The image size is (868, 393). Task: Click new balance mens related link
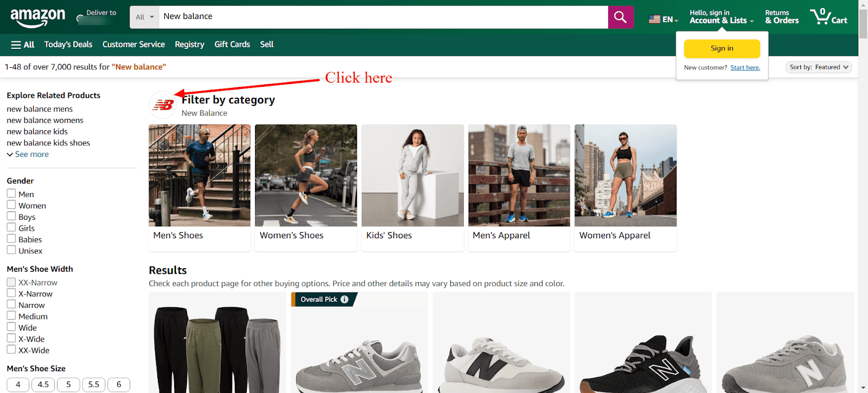(x=40, y=109)
